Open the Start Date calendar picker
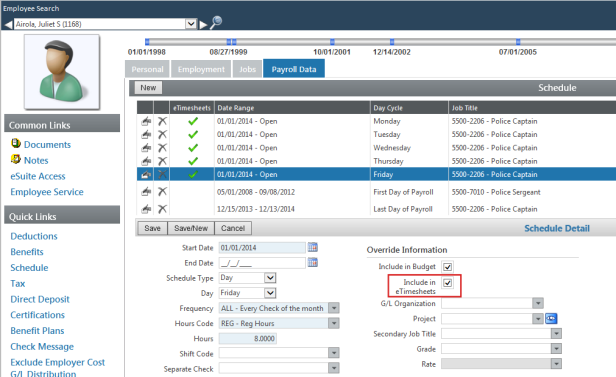The height and width of the screenshot is (377, 616). tap(313, 247)
